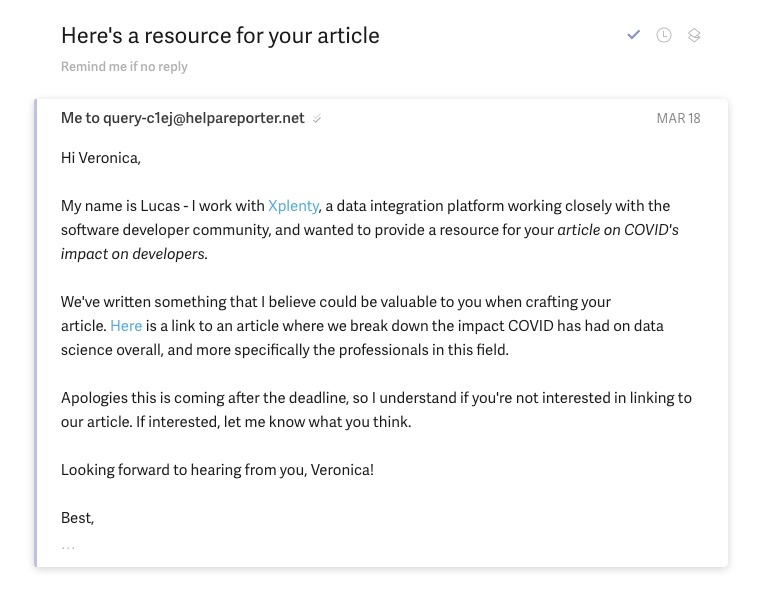Click the "Looking forward to hearing from you" line

(217, 470)
